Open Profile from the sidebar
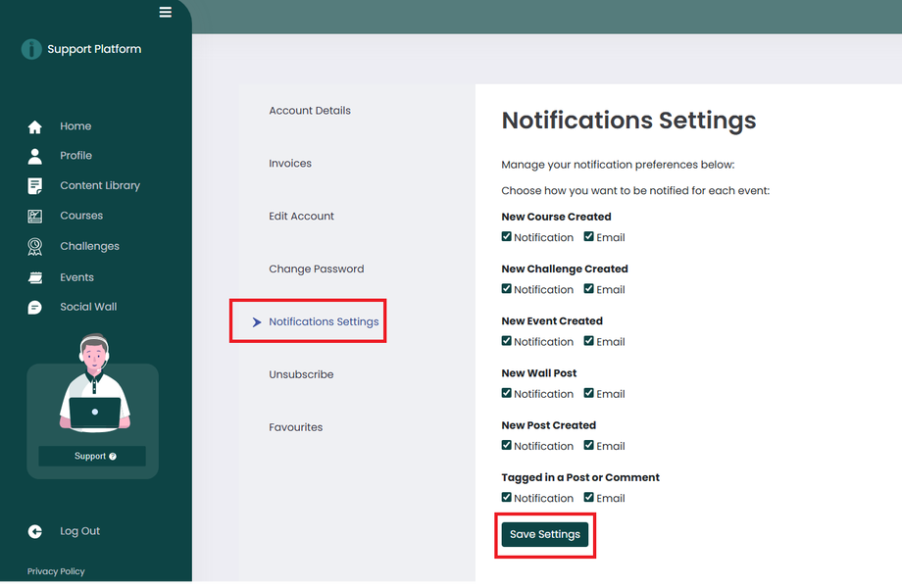This screenshot has width=902, height=588. point(75,156)
